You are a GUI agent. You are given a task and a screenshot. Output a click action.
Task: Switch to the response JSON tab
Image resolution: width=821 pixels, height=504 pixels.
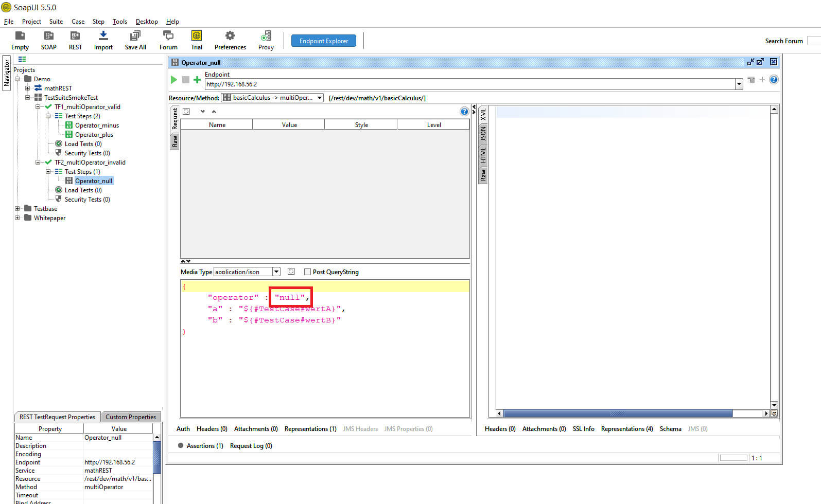[483, 134]
